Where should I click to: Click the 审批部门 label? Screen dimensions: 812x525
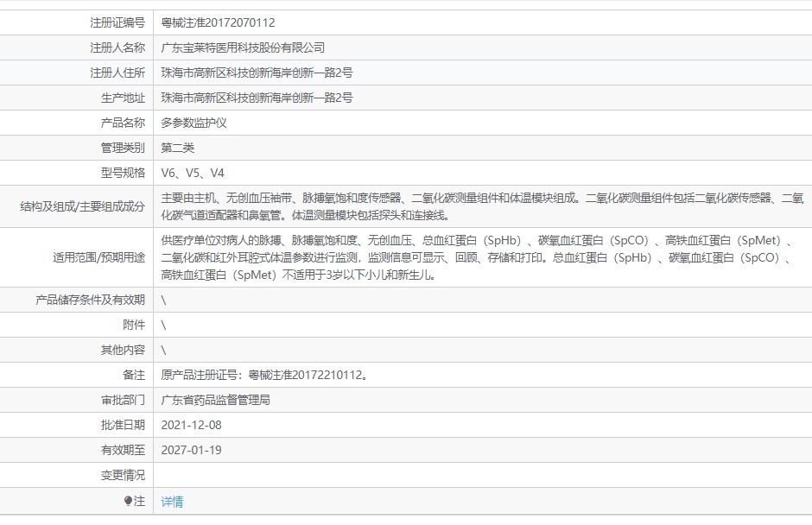(x=123, y=400)
